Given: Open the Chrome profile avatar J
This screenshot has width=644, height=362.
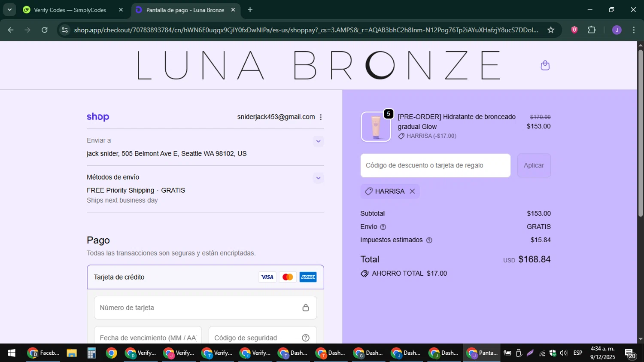Looking at the screenshot, I should tap(617, 30).
